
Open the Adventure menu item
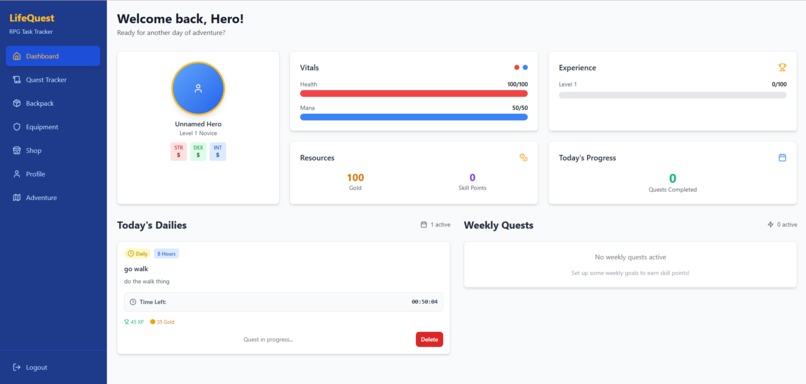tap(53, 198)
